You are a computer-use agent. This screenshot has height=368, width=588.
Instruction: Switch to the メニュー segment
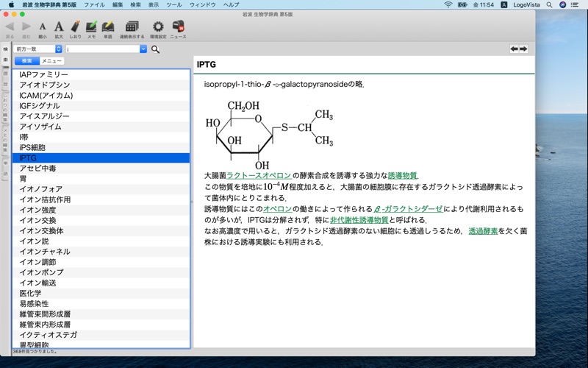pyautogui.click(x=51, y=61)
